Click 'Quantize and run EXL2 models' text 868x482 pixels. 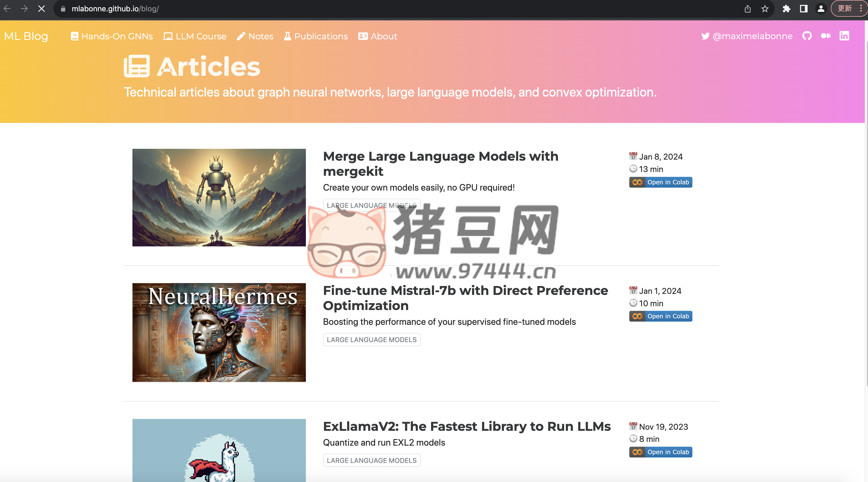click(384, 442)
